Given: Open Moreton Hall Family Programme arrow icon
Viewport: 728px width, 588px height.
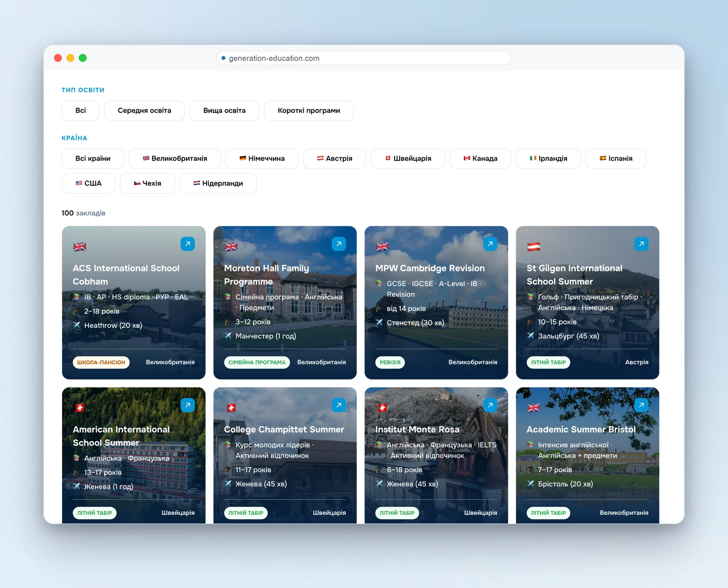Looking at the screenshot, I should pyautogui.click(x=339, y=244).
